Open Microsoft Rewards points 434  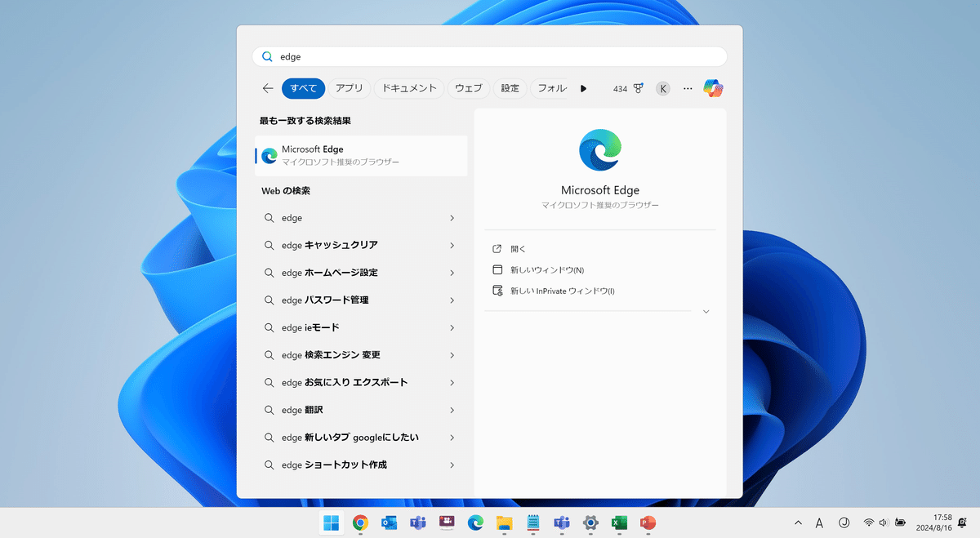pyautogui.click(x=628, y=88)
